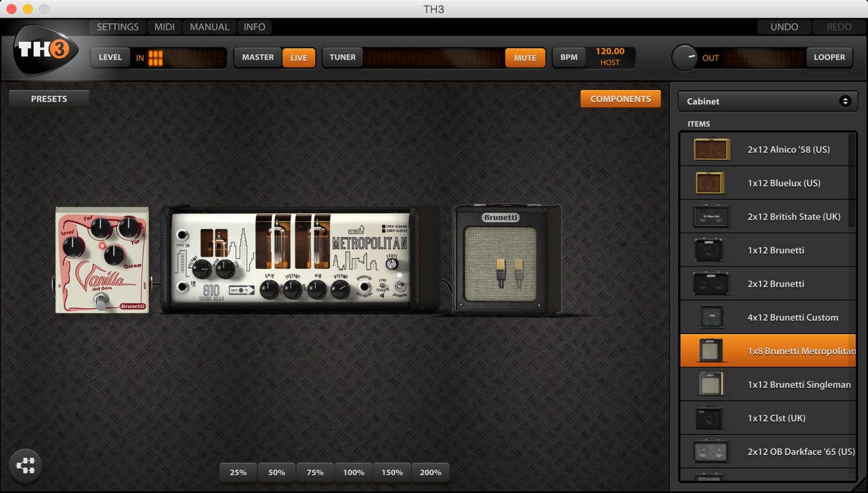
Task: Click the Vanilla pedal Sat knob
Action: (100, 228)
